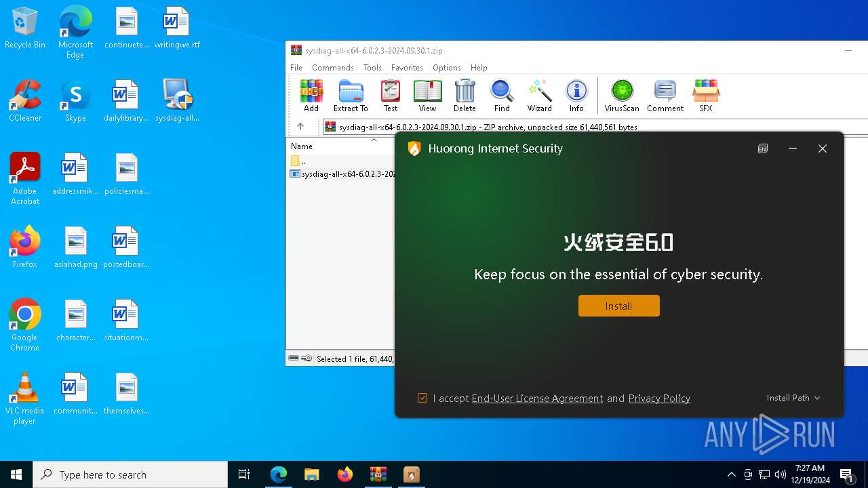This screenshot has width=868, height=488.
Task: Select asiahad.png file on desktop
Action: (76, 247)
